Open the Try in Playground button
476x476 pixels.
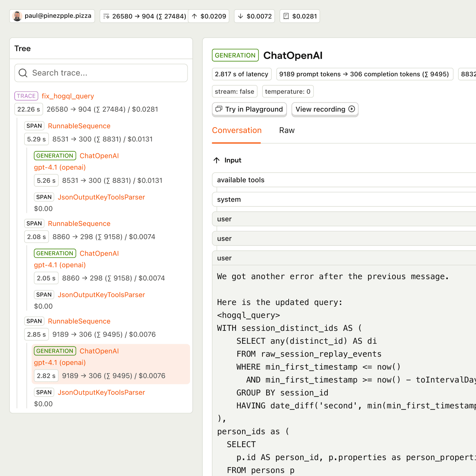[x=249, y=109]
